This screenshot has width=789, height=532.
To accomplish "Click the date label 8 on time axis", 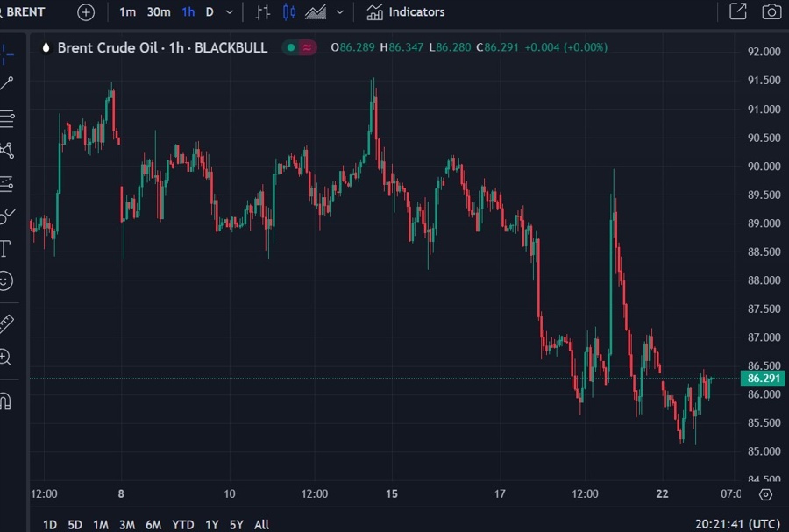I will [121, 493].
